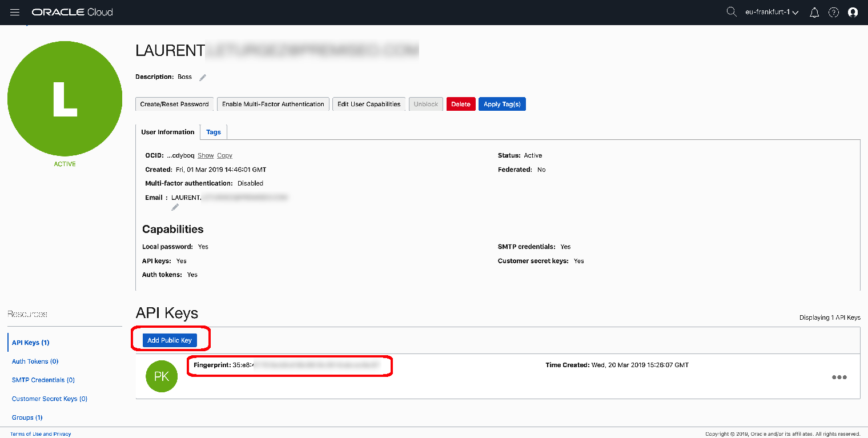This screenshot has height=438, width=868.
Task: Click the green PK key badge
Action: [162, 377]
